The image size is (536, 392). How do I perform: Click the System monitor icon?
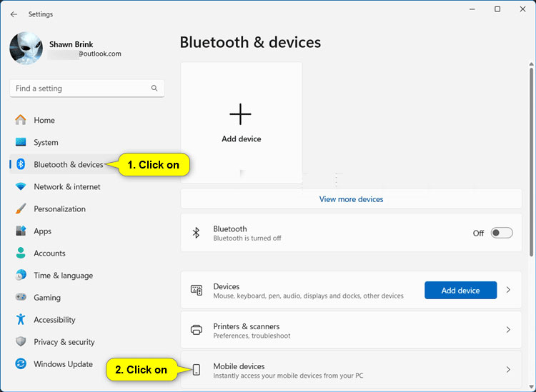[21, 142]
